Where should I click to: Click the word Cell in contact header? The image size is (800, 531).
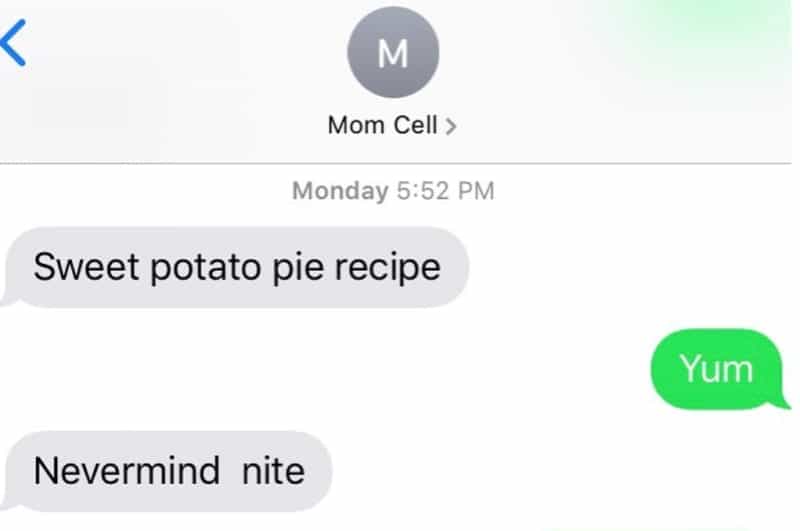point(415,125)
